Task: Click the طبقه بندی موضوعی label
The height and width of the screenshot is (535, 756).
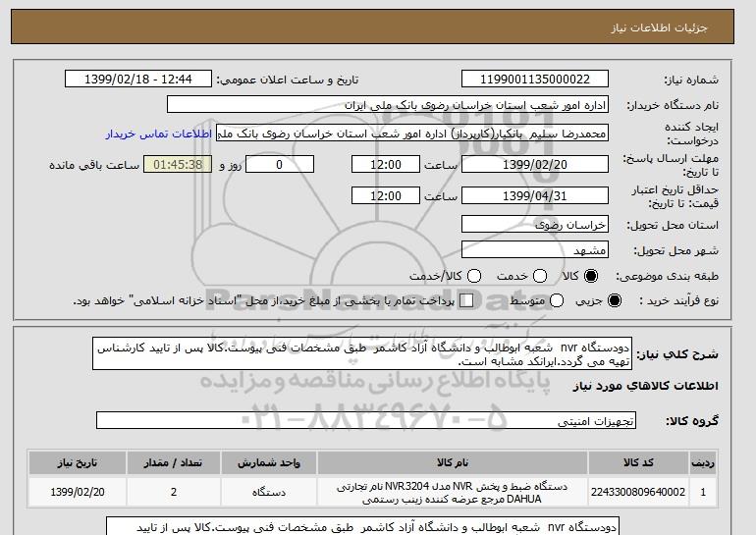Action: coord(668,276)
